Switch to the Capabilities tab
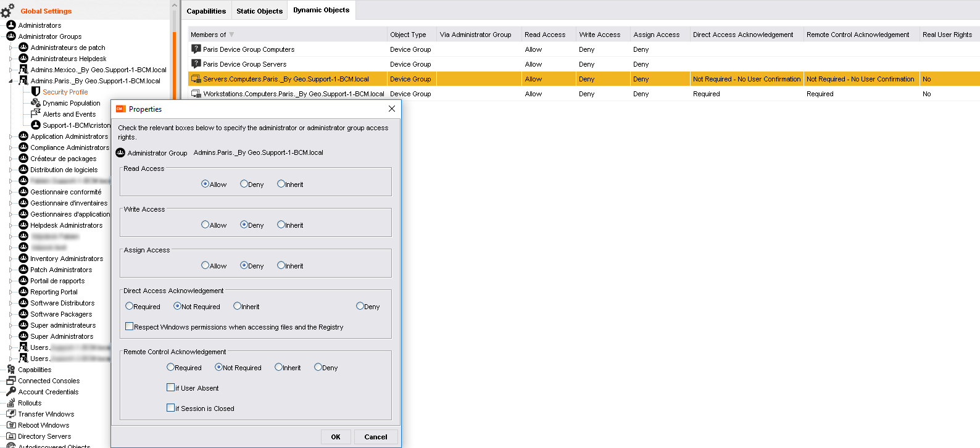The height and width of the screenshot is (448, 980). pos(206,11)
